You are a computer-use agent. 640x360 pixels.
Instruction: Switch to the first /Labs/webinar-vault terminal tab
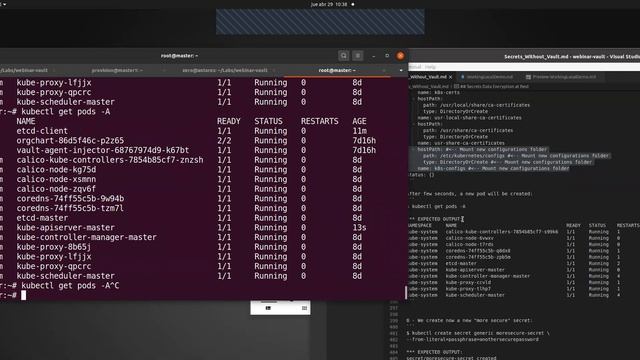click(24, 70)
